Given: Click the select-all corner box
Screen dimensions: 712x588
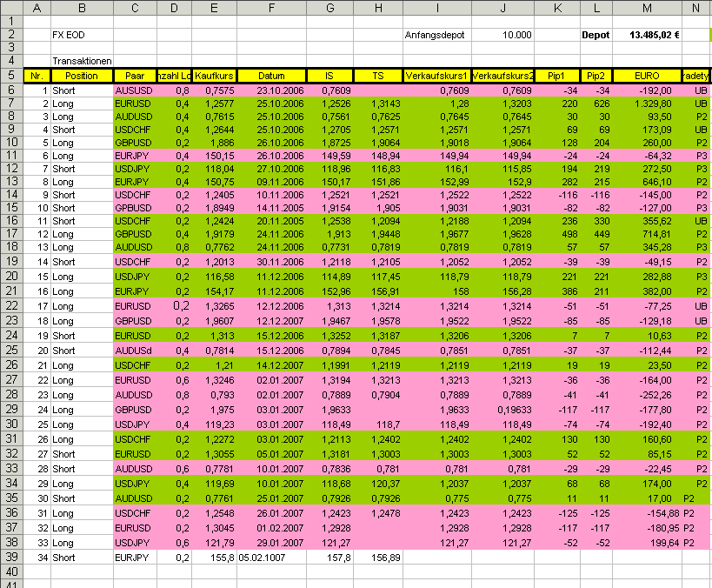Looking at the screenshot, I should (11, 8).
